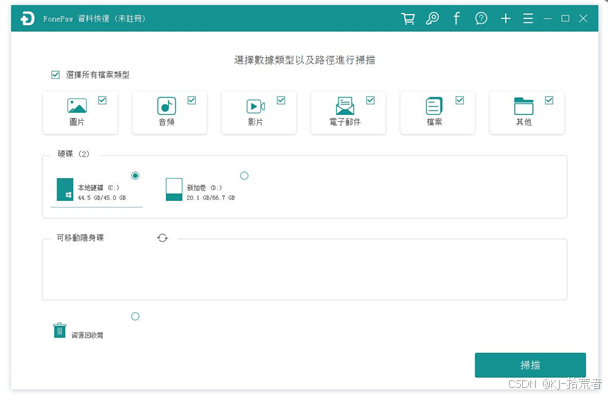This screenshot has width=608, height=395.
Task: Uncheck the 檔案 document checkbox
Action: [x=459, y=100]
